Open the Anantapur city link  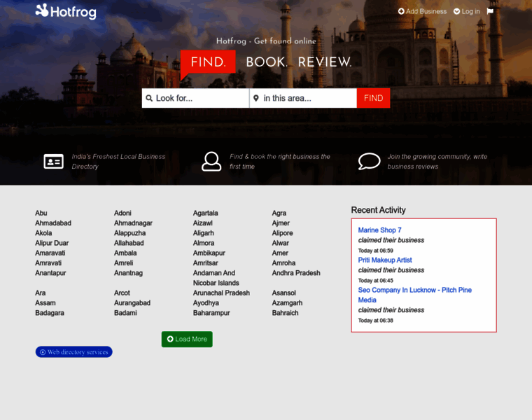click(x=50, y=273)
